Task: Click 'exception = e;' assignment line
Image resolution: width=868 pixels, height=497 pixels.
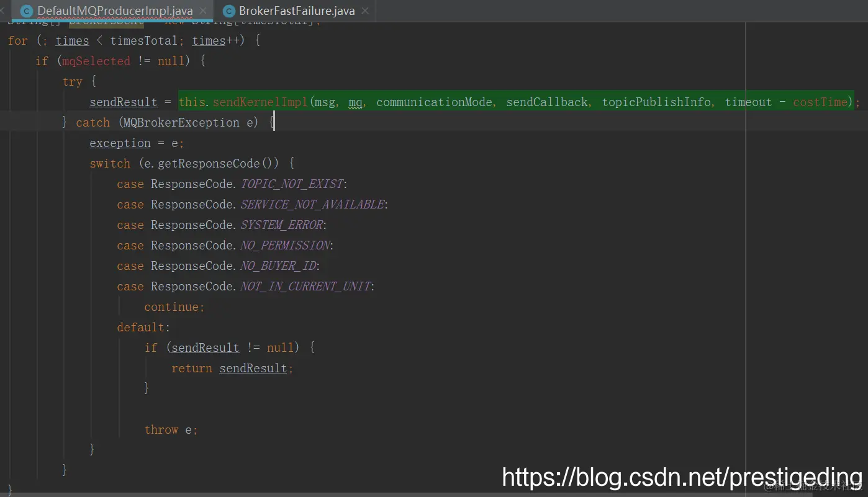Action: (x=137, y=143)
